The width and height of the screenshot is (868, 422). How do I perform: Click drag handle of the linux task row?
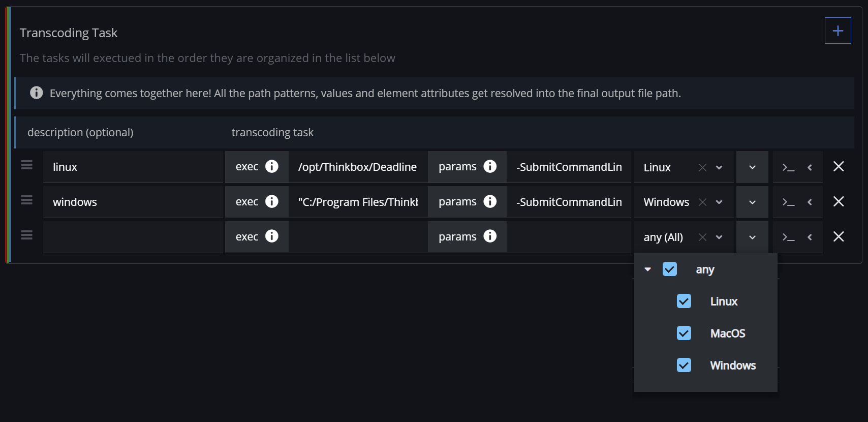pyautogui.click(x=26, y=165)
